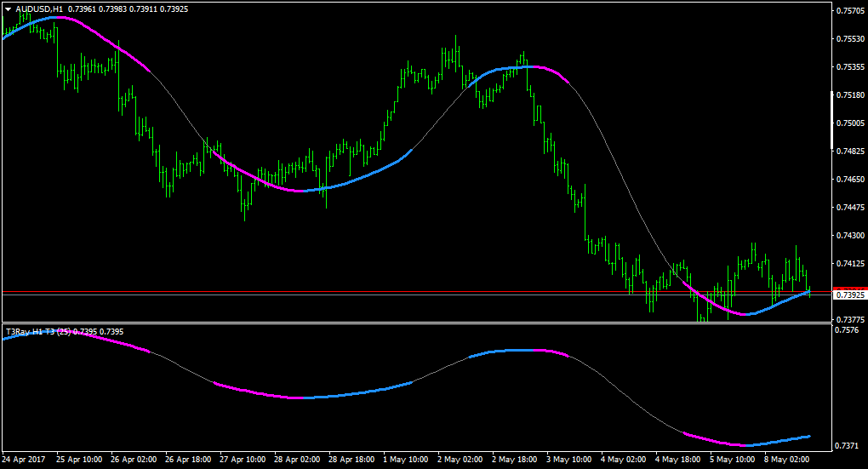Click the 5 May 10:00 time label
The width and height of the screenshot is (868, 469).
pyautogui.click(x=733, y=460)
